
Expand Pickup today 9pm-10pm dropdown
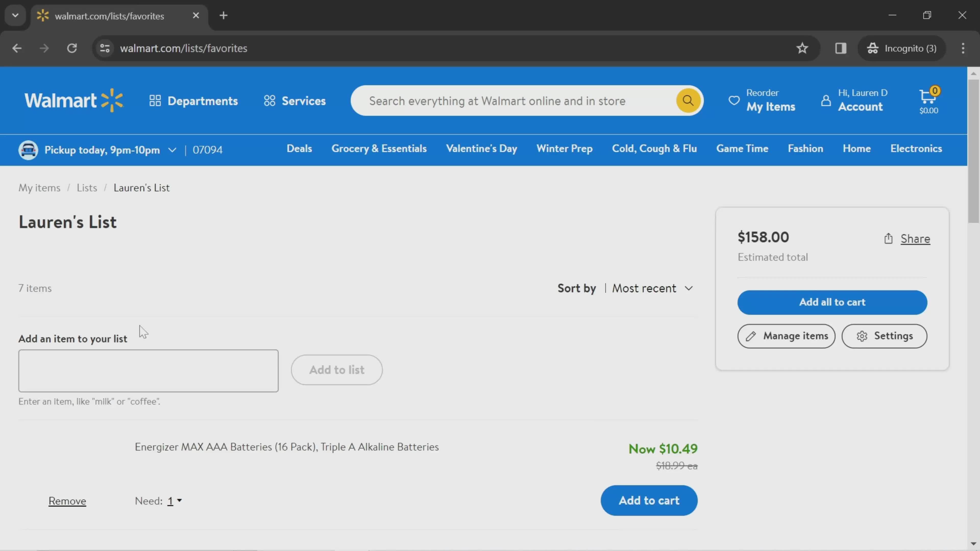click(110, 150)
